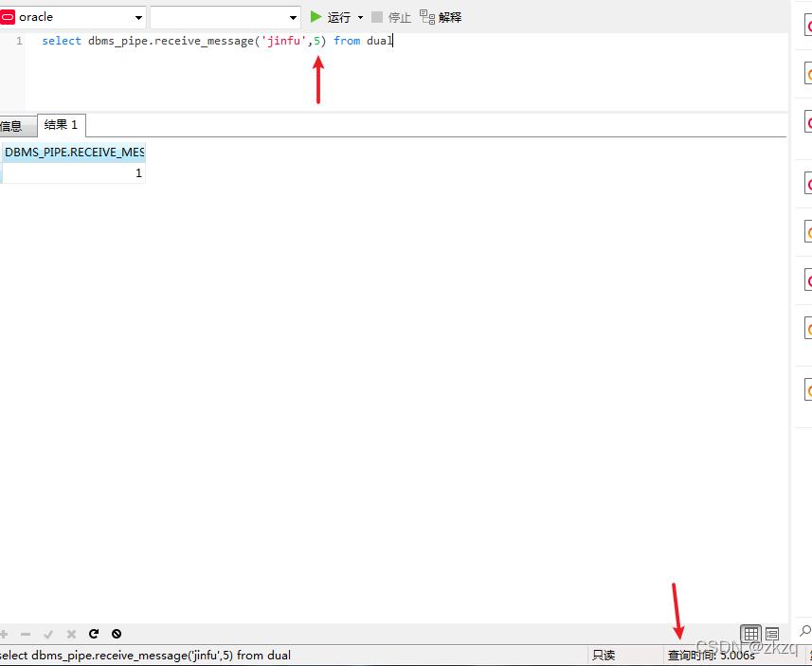Screen dimensions: 812x666
Task: Click the oracle logo icon in connection box
Action: pyautogui.click(x=8, y=18)
